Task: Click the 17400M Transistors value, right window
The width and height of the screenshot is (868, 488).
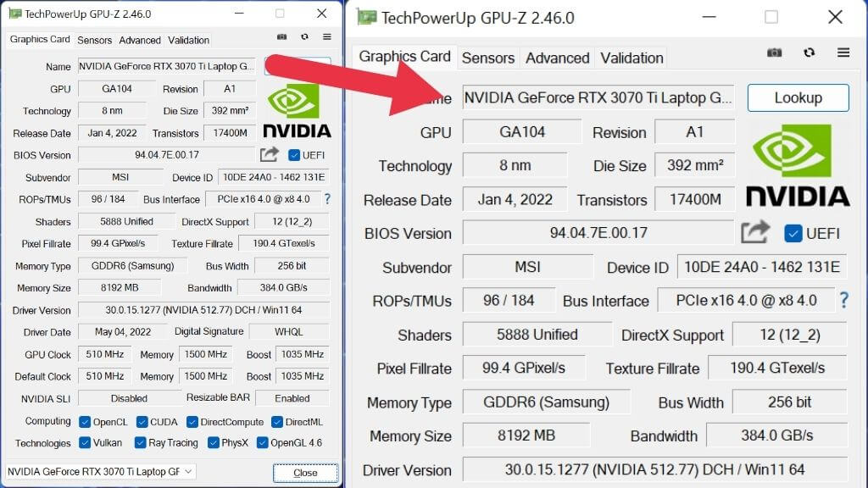Action: coord(695,199)
